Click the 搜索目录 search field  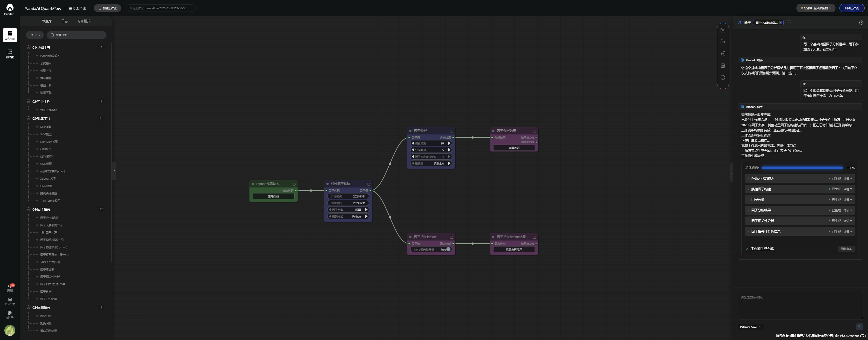77,35
